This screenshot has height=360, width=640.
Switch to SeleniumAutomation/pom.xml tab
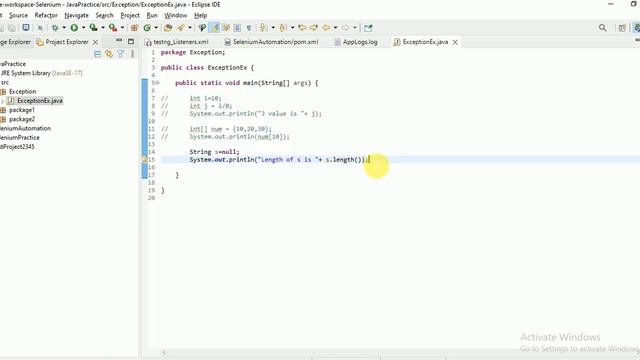tap(271, 42)
